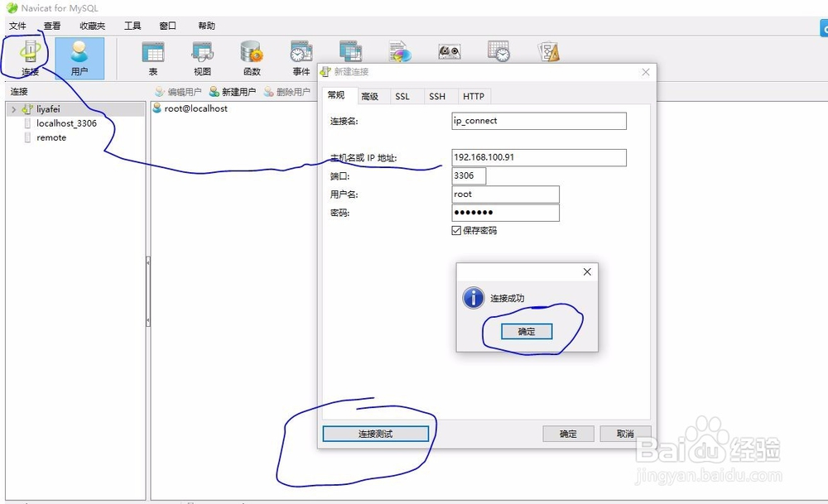Click the 视图 (Views) toolbar icon
The height and width of the screenshot is (504, 828).
[x=201, y=56]
